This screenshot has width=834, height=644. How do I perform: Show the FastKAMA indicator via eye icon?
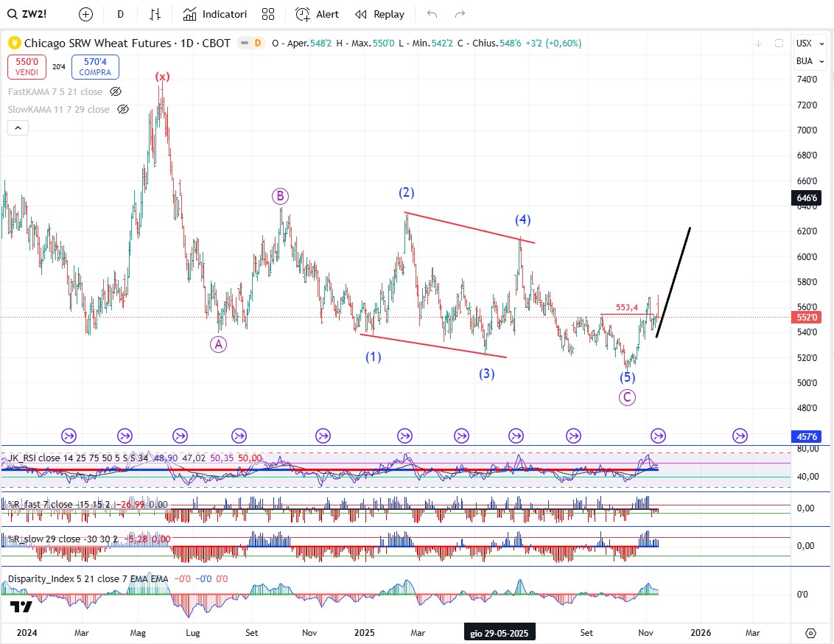click(116, 91)
